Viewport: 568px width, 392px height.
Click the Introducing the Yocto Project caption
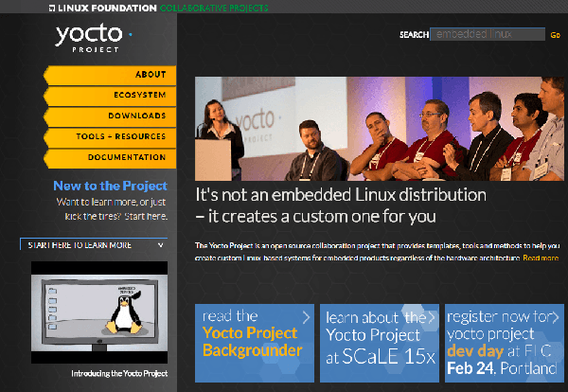coord(119,373)
